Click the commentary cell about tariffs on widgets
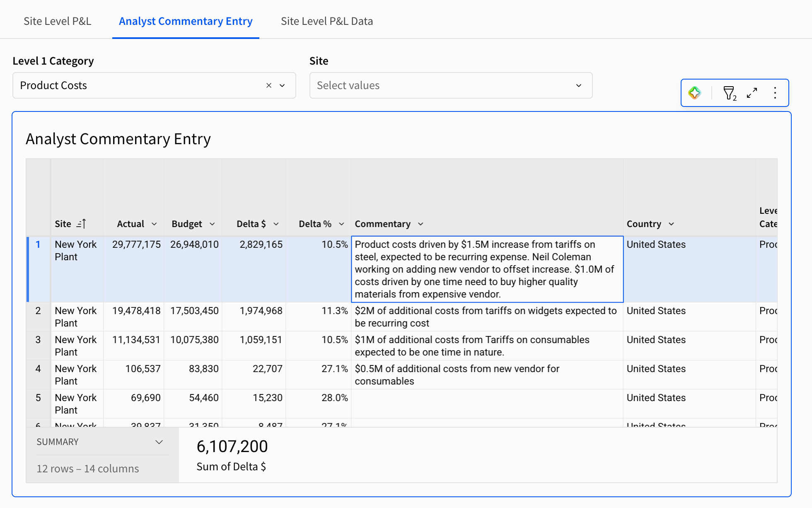The image size is (812, 508). (487, 317)
